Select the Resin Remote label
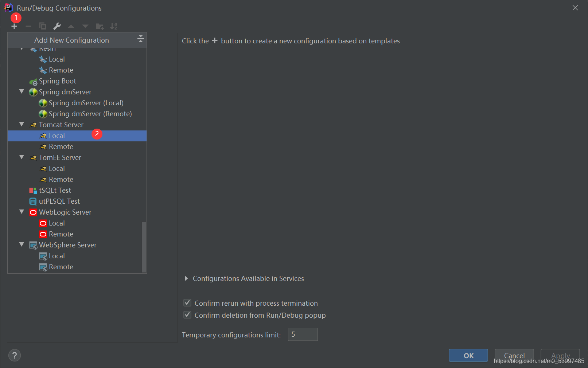The width and height of the screenshot is (588, 368). click(x=61, y=70)
